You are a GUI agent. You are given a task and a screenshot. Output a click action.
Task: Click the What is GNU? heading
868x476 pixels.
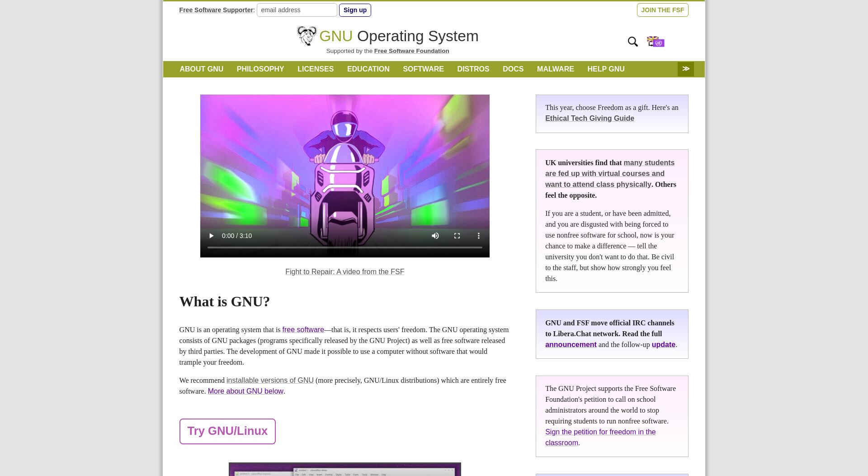(224, 302)
